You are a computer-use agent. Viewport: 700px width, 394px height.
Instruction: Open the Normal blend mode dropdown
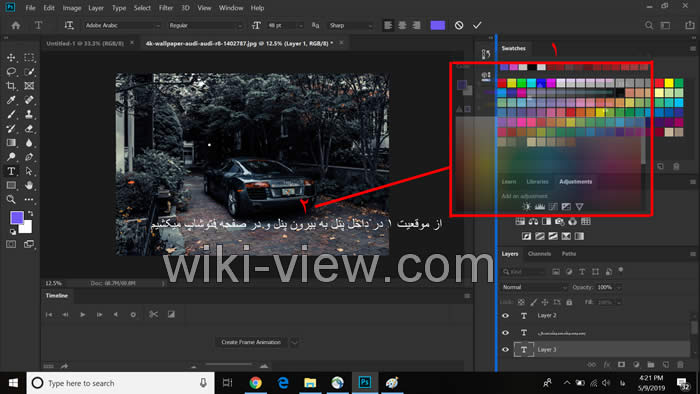click(x=534, y=287)
